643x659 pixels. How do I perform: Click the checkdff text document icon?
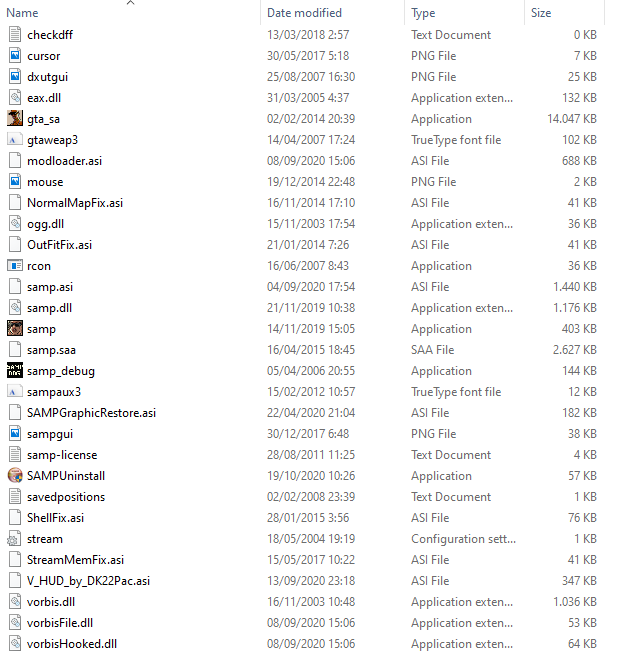(15, 34)
